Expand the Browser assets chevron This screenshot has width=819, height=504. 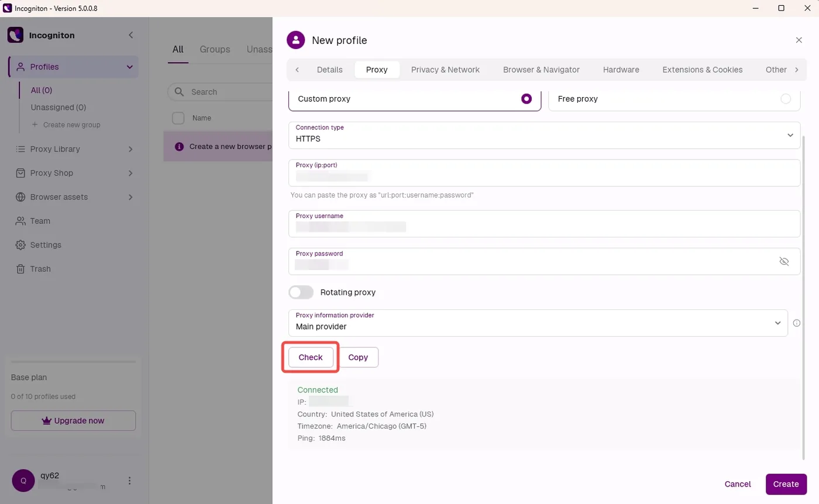(130, 197)
